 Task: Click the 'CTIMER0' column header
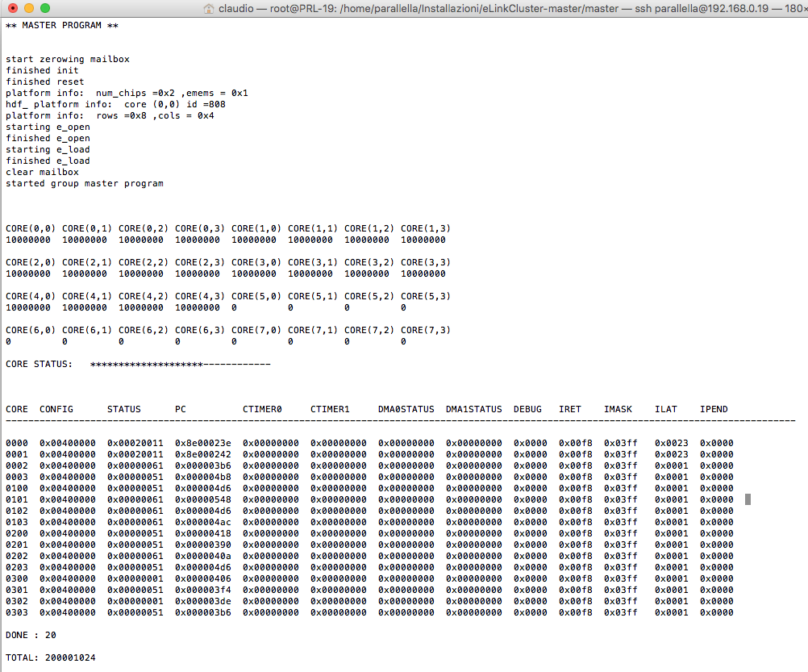pyautogui.click(x=262, y=409)
